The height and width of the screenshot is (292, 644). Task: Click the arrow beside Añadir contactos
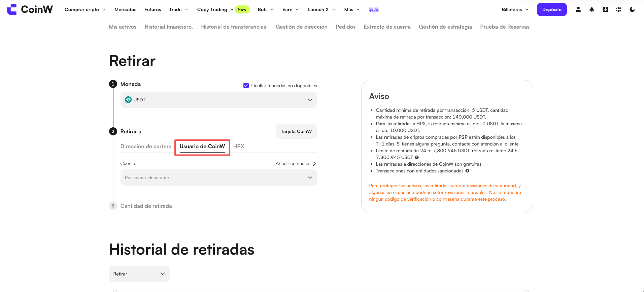click(314, 164)
